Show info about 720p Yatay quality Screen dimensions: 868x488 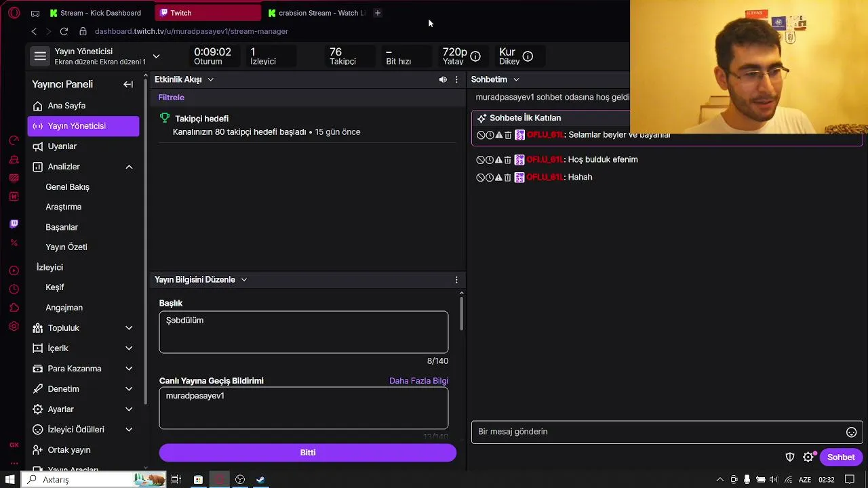pyautogui.click(x=475, y=56)
